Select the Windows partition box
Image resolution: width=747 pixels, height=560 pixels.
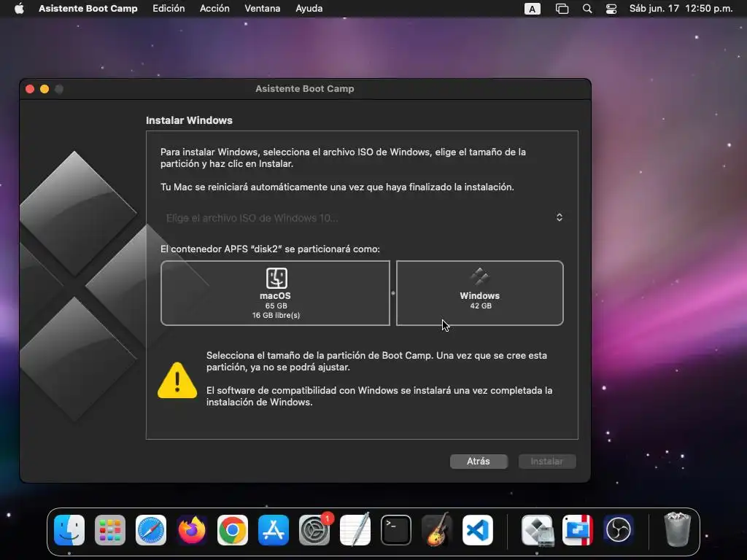[480, 293]
